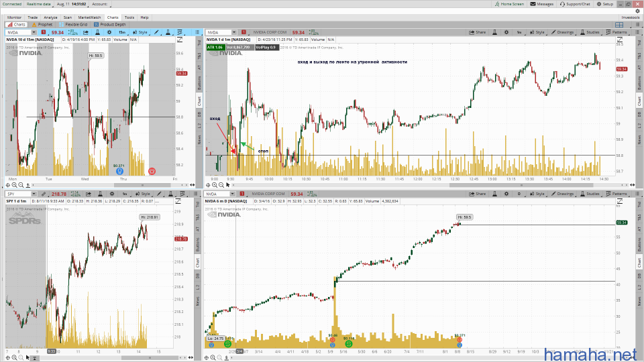Go to the Scan tab
This screenshot has width=644, height=362.
67,17
